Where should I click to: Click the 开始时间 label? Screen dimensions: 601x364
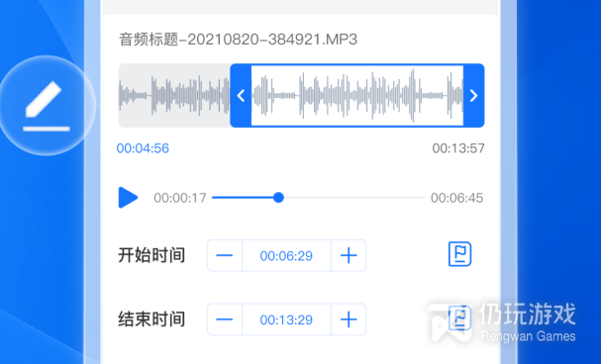point(151,255)
